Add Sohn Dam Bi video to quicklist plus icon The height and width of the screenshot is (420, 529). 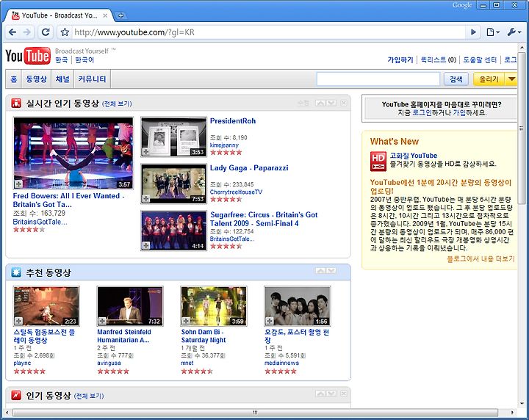186,321
